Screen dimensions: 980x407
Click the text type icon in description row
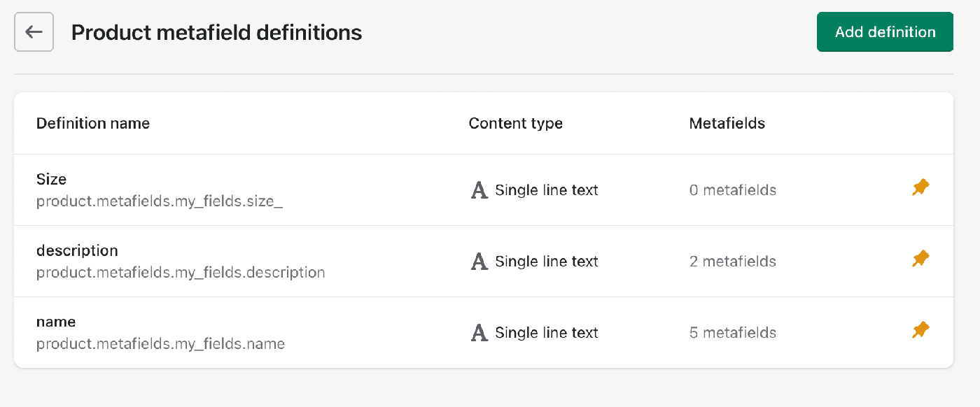point(479,262)
